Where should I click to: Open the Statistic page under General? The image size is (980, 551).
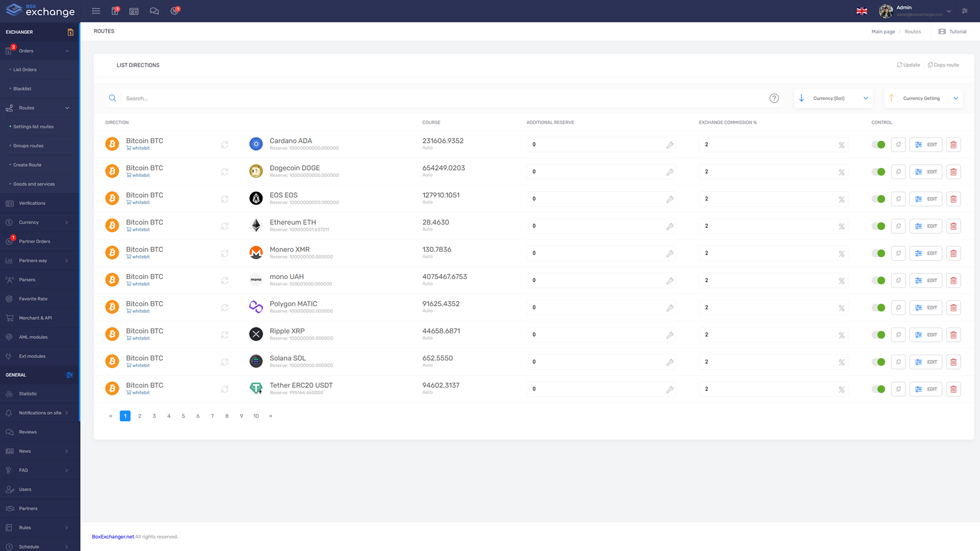(27, 393)
